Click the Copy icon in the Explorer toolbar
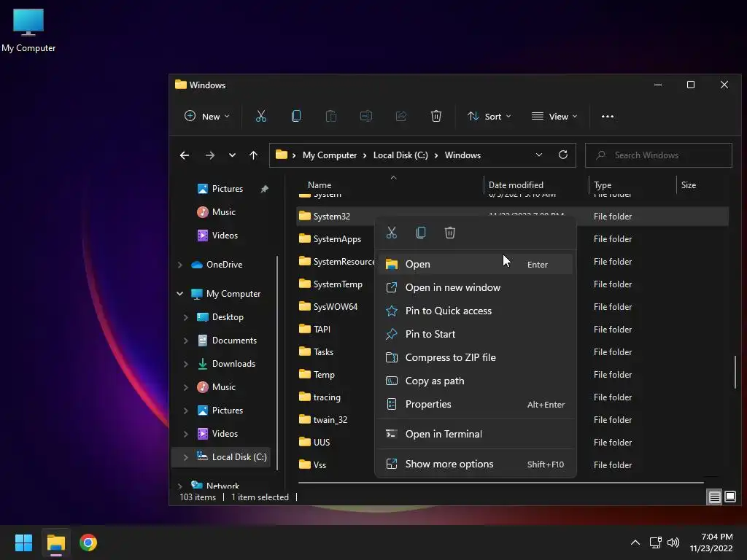Viewport: 747px width, 560px height. pyautogui.click(x=296, y=116)
